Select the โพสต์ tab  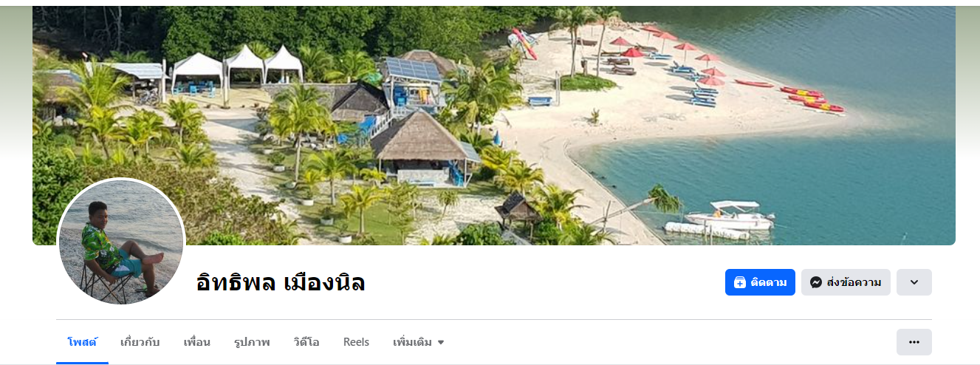pos(82,342)
